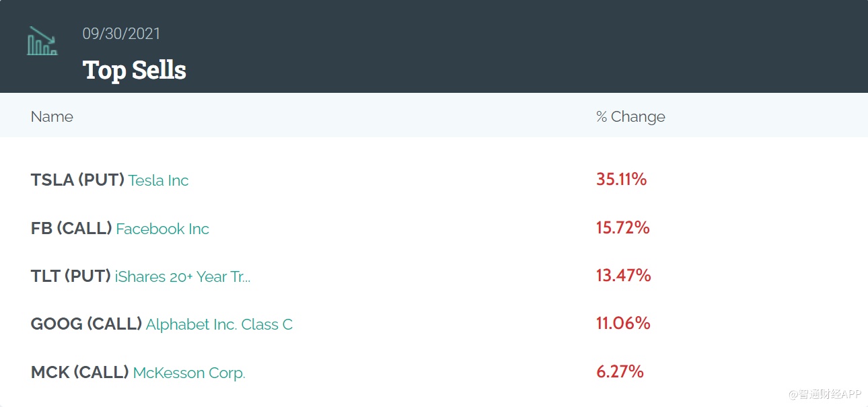868x407 pixels.
Task: Select the TSLA (PUT) ticker label
Action: click(77, 180)
